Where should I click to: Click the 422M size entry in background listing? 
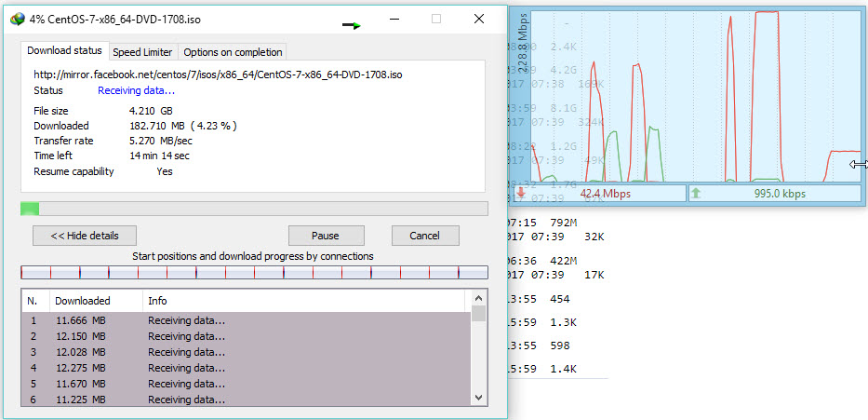tap(564, 261)
